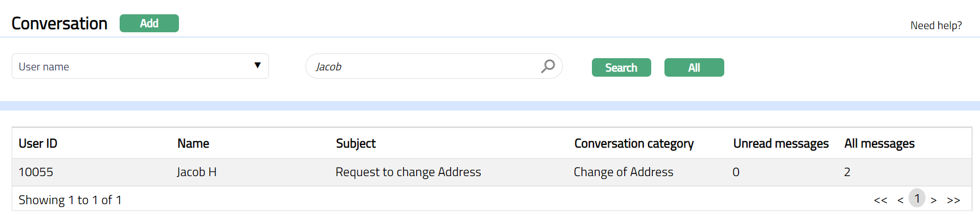Click Conversation category column header
This screenshot has width=980, height=220.
point(634,143)
